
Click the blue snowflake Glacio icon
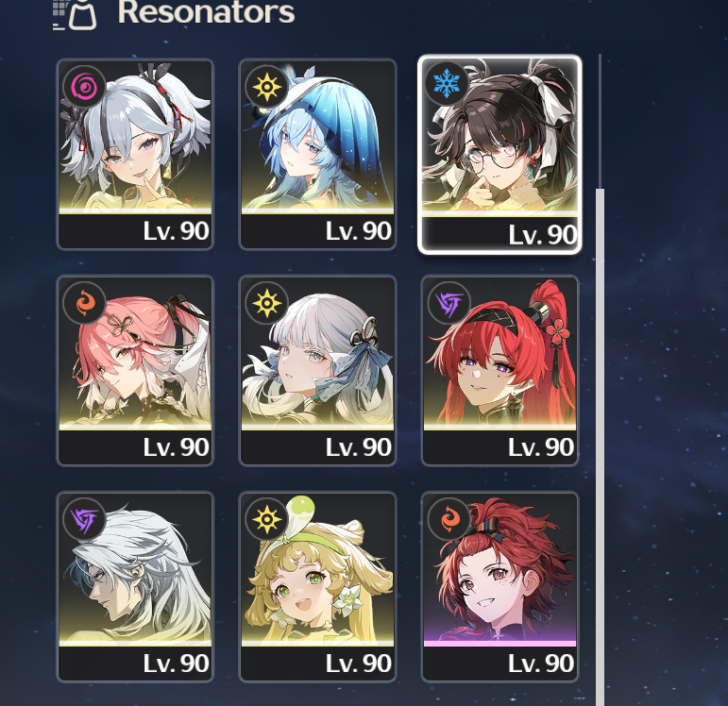447,84
